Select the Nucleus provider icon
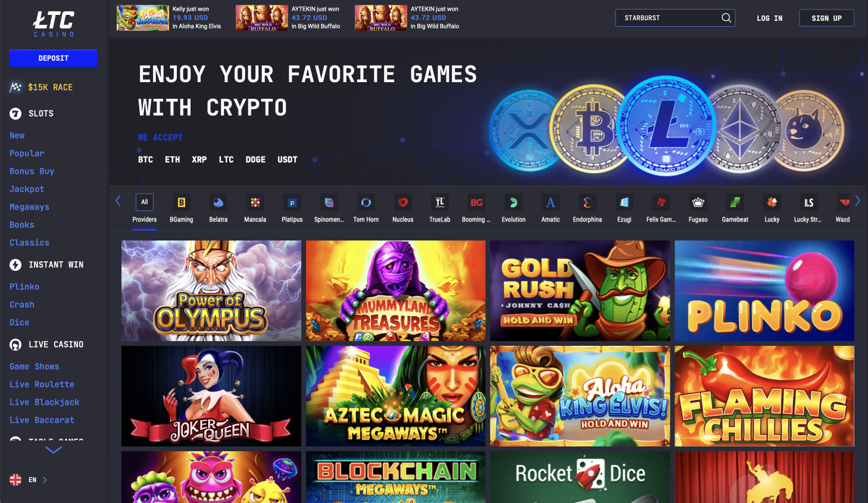The height and width of the screenshot is (503, 868). tap(403, 202)
